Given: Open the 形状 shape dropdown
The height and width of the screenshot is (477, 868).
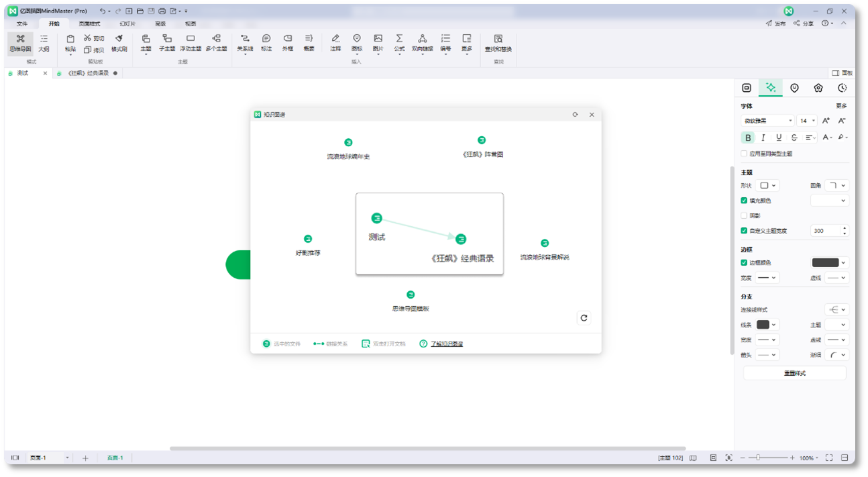Looking at the screenshot, I should (768, 186).
